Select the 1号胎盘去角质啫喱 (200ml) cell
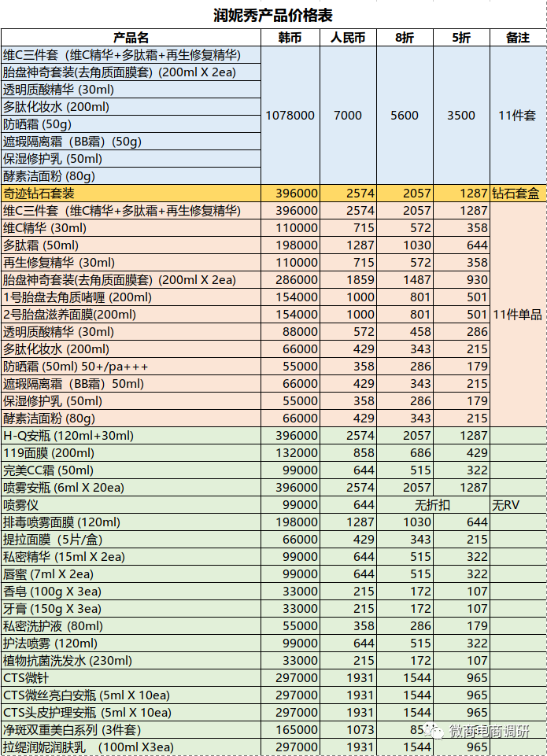Viewport: 547px width, 756px height. 131,297
